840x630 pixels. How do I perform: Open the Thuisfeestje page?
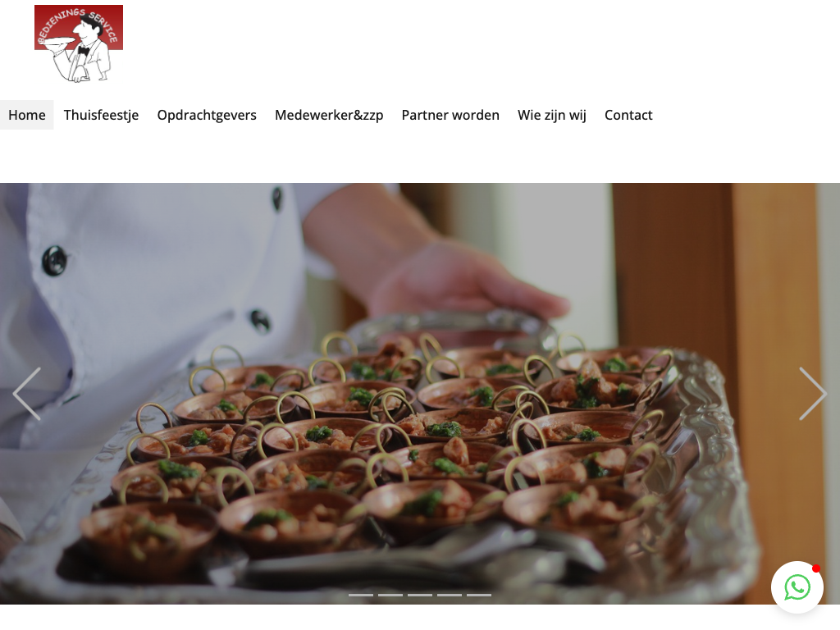point(101,115)
